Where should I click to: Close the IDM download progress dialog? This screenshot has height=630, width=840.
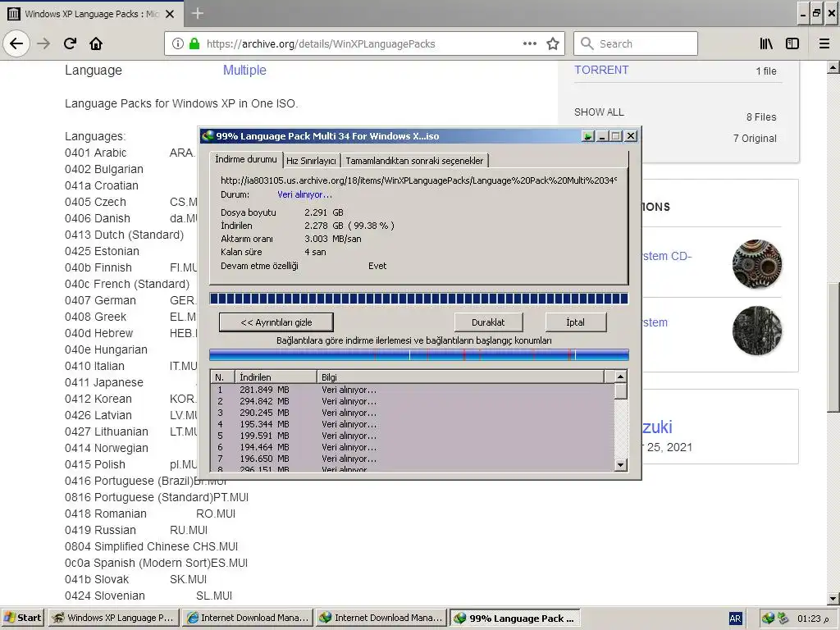[631, 136]
